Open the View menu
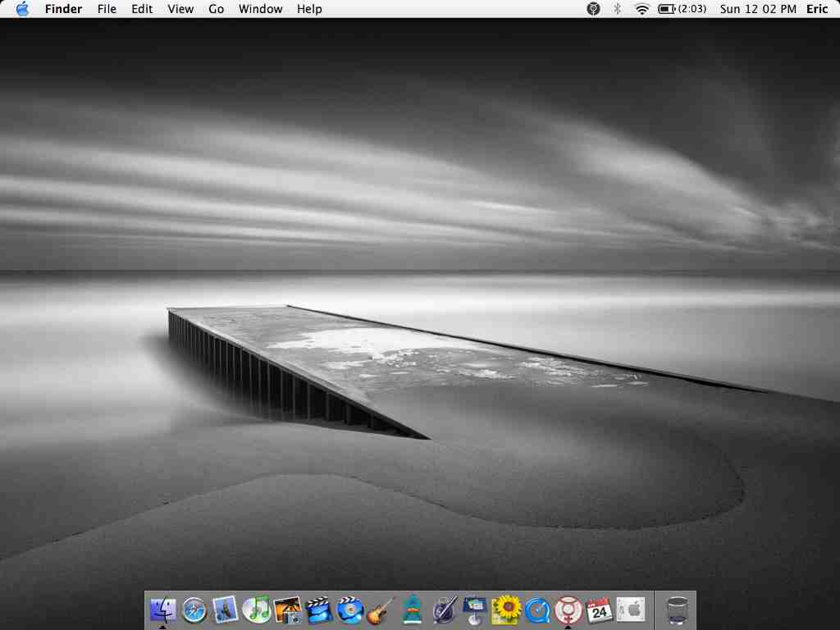This screenshot has height=630, width=840. [x=180, y=9]
